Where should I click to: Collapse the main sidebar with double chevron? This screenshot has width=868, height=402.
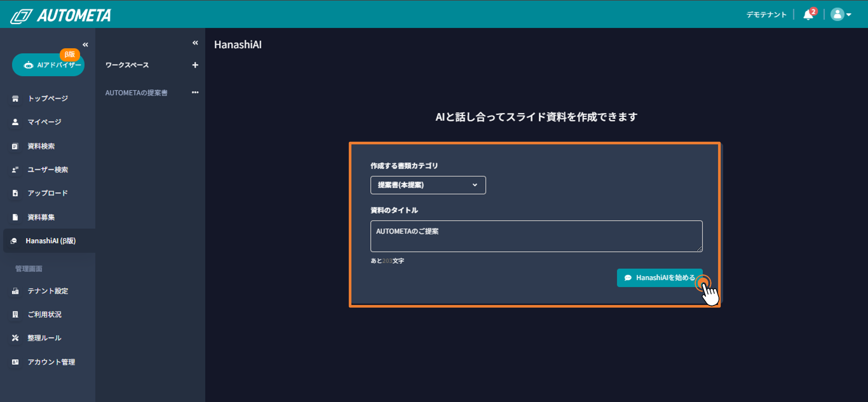[85, 44]
